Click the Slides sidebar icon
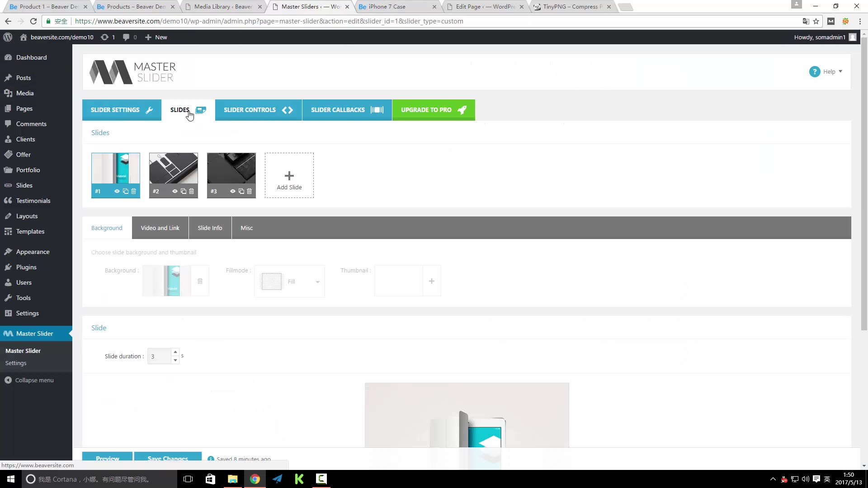The height and width of the screenshot is (488, 868). (x=8, y=185)
